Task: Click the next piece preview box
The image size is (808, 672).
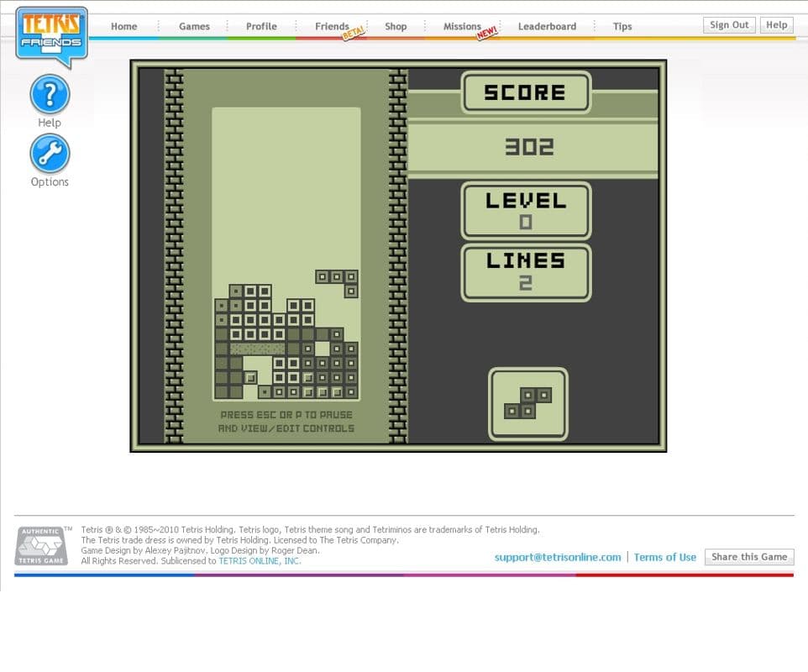Action: coord(528,403)
